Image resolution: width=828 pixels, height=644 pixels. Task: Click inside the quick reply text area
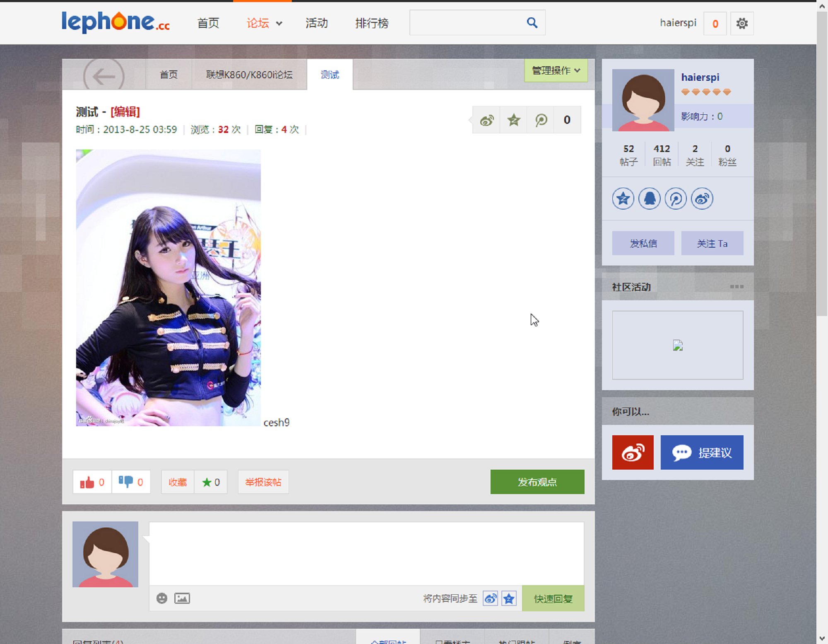click(x=364, y=555)
